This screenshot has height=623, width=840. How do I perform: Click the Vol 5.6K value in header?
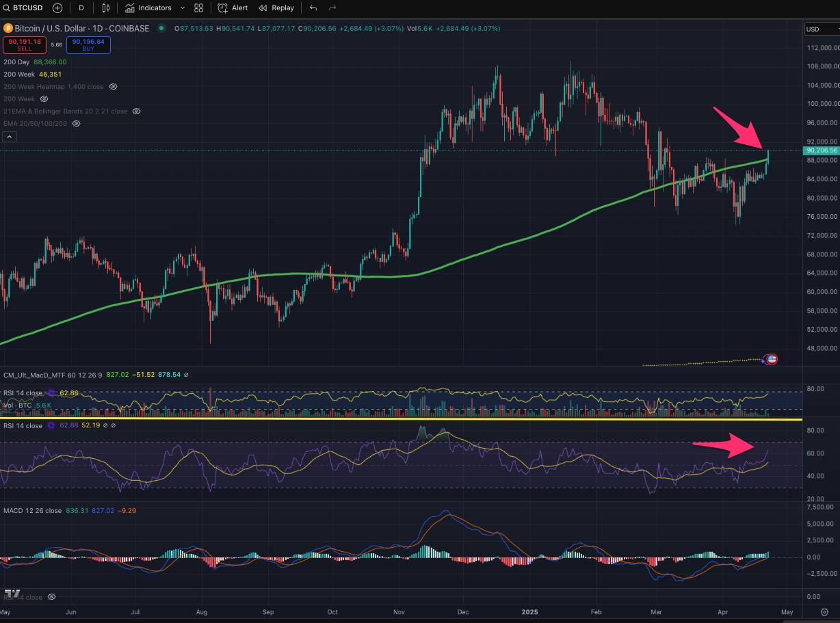[x=420, y=29]
